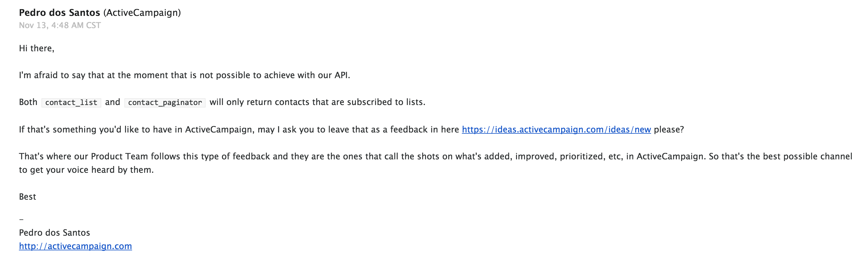Image resolution: width=868 pixels, height=265 pixels.
Task: Click the contact_list code snippet
Action: tap(71, 103)
